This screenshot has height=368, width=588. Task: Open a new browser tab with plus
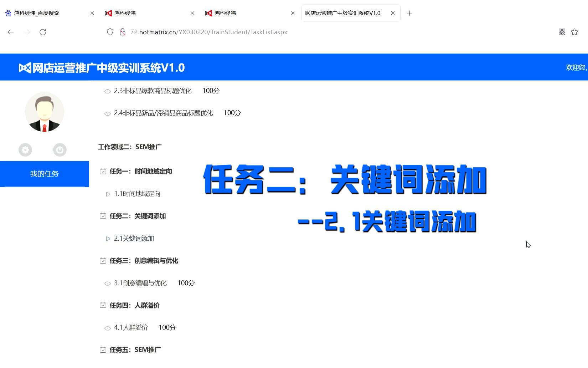[x=410, y=13]
